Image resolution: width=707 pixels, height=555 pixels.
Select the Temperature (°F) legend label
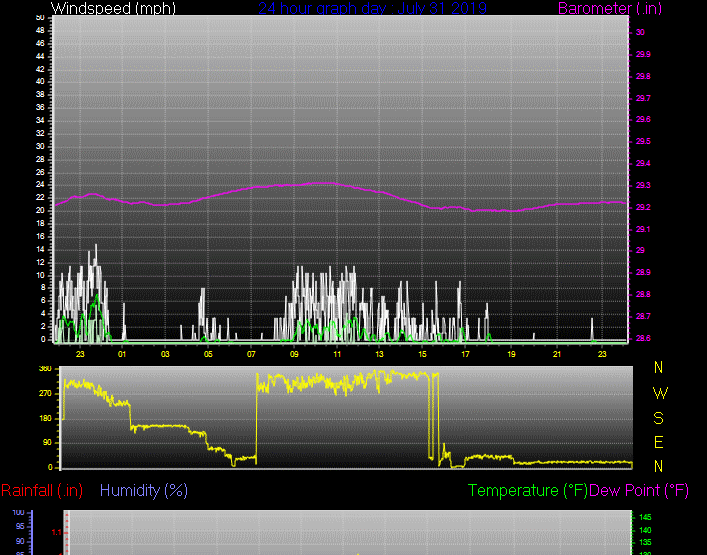[x=528, y=490]
